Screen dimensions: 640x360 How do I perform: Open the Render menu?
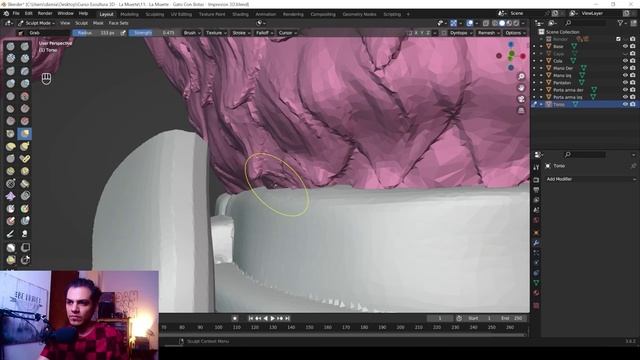(x=45, y=13)
